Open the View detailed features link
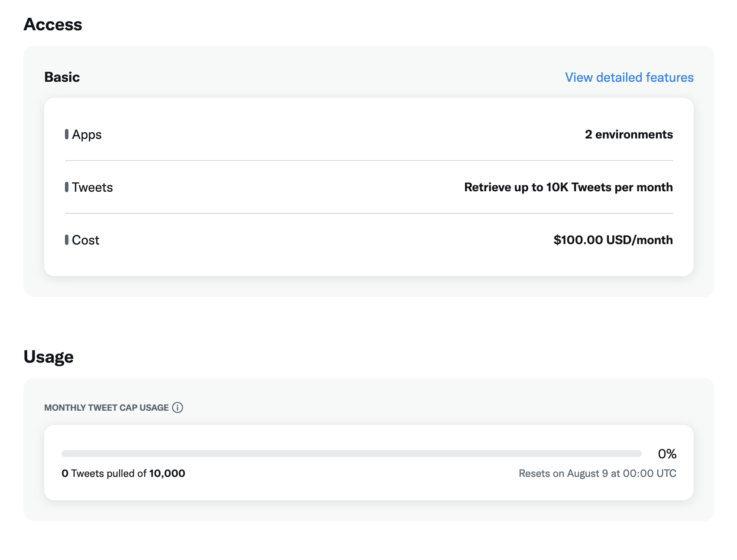 (x=629, y=77)
